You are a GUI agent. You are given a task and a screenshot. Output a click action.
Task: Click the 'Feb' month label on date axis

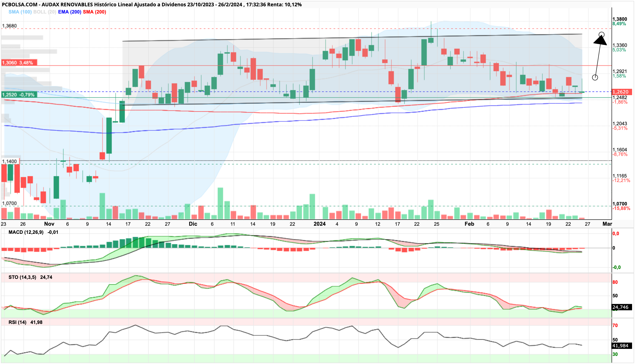[469, 224]
